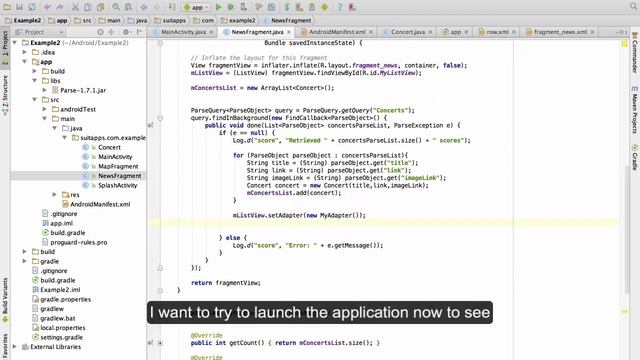Open the Project view selector dropdown
640x360 pixels.
(x=39, y=32)
